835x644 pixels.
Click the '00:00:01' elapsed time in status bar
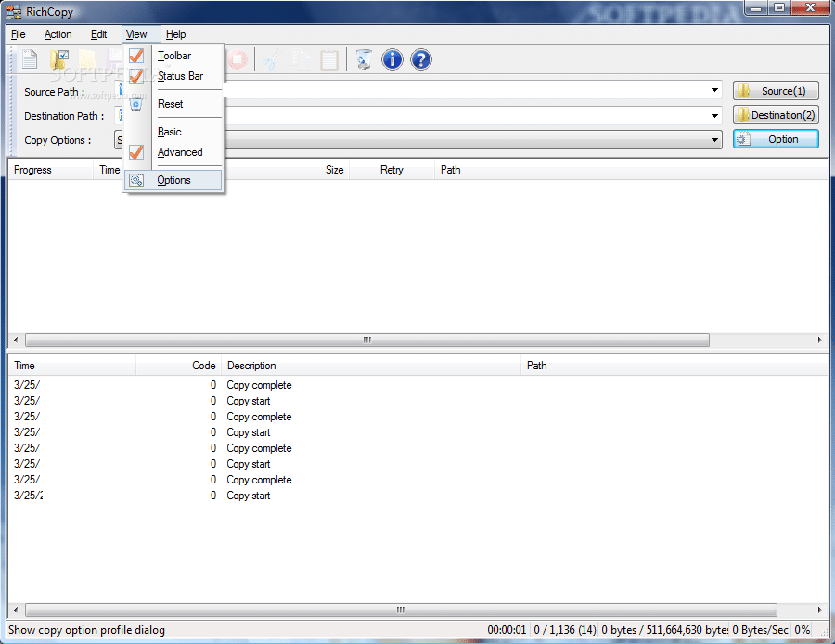(x=507, y=630)
